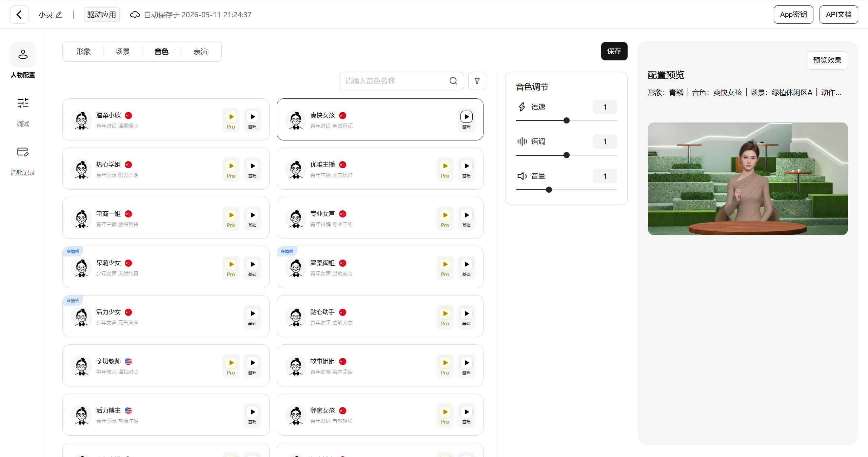The width and height of the screenshot is (868, 457).
Task: Open App密钥
Action: coord(793,15)
